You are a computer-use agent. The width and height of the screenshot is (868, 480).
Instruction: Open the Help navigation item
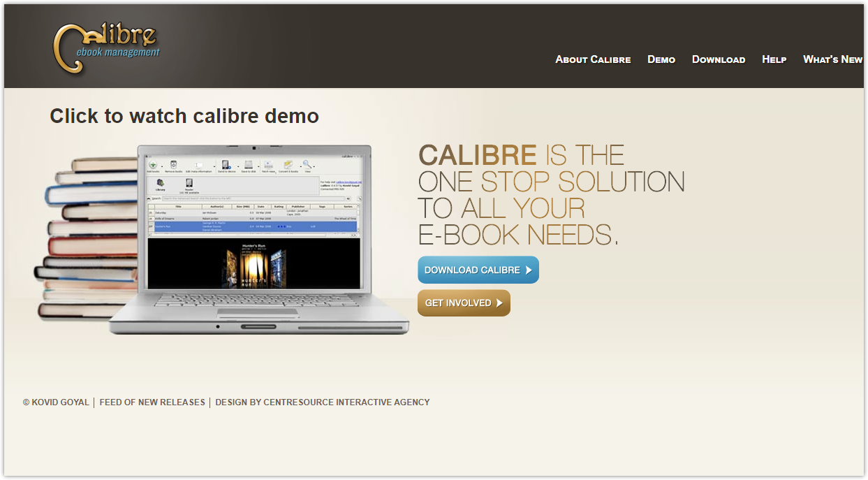(x=774, y=59)
